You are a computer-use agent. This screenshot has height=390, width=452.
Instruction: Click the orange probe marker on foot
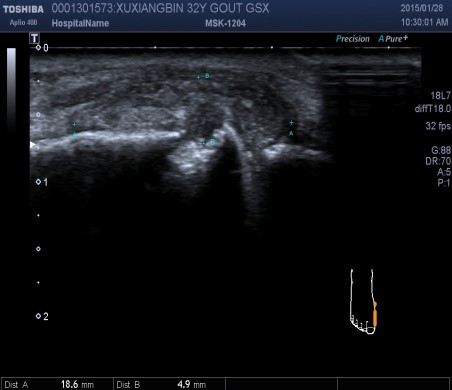point(375,314)
